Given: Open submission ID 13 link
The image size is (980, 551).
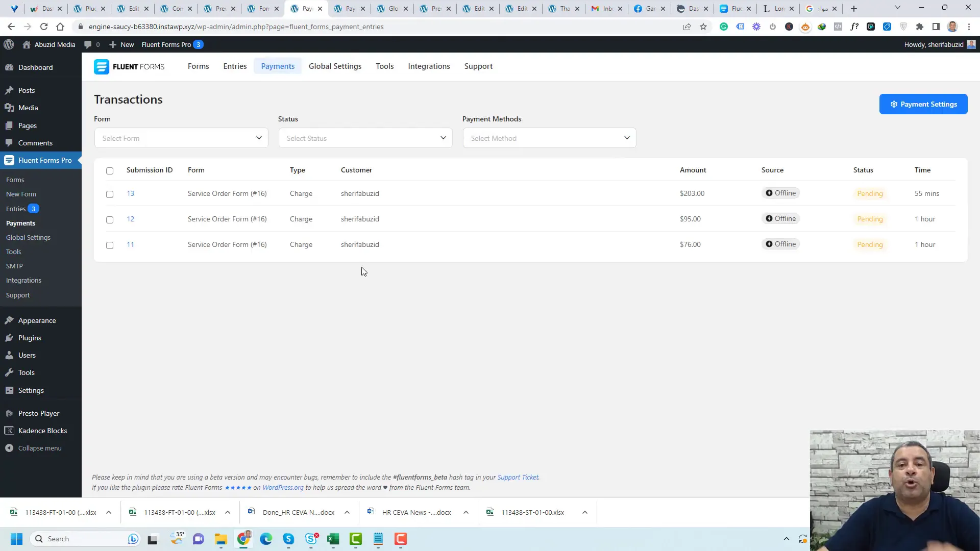Looking at the screenshot, I should point(131,193).
